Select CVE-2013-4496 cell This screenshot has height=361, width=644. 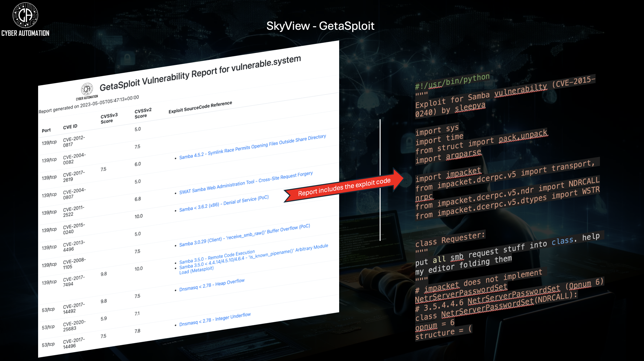(x=74, y=246)
